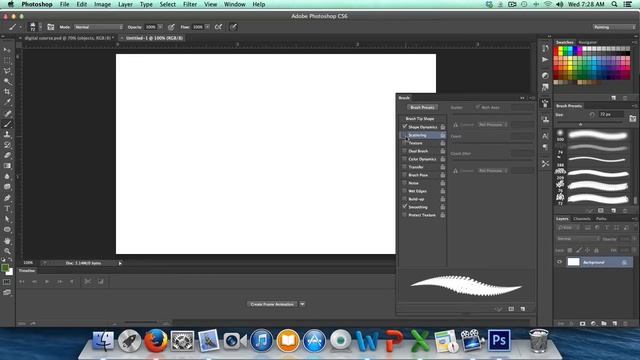Enable the Texture checkbox
Viewport: 640px width, 360px height.
tap(404, 143)
